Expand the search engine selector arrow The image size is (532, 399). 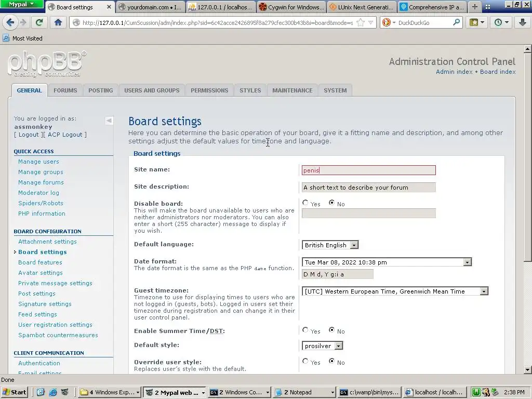pyautogui.click(x=394, y=23)
